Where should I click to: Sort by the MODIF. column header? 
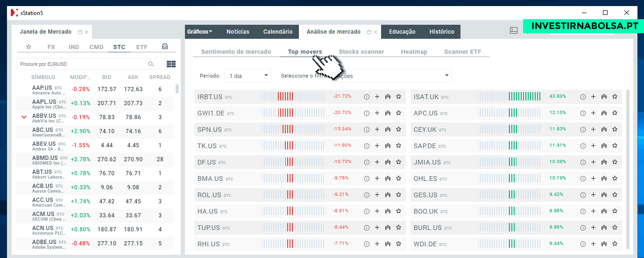(80, 77)
